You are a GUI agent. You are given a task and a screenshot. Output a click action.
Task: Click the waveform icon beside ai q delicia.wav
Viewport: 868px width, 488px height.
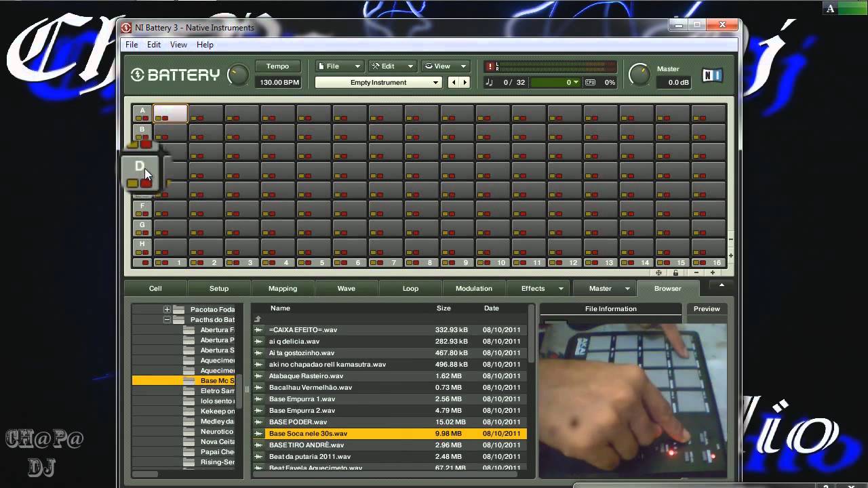[258, 342]
